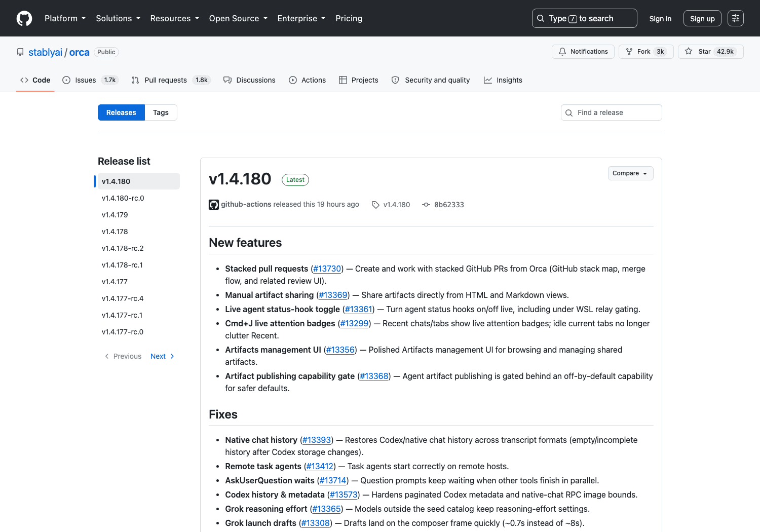Screen dimensions: 760x532
Task: Open the orca repository link
Action: pos(80,52)
